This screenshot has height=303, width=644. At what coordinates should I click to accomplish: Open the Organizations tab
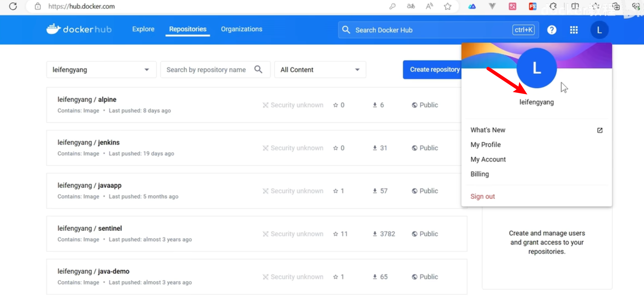242,29
